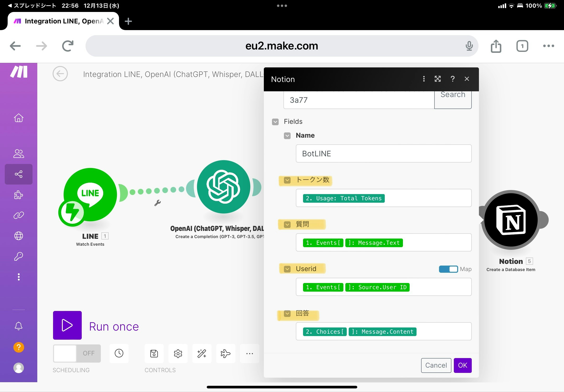Save scenario with the floppy disk icon
This screenshot has width=564, height=392.
point(154,354)
